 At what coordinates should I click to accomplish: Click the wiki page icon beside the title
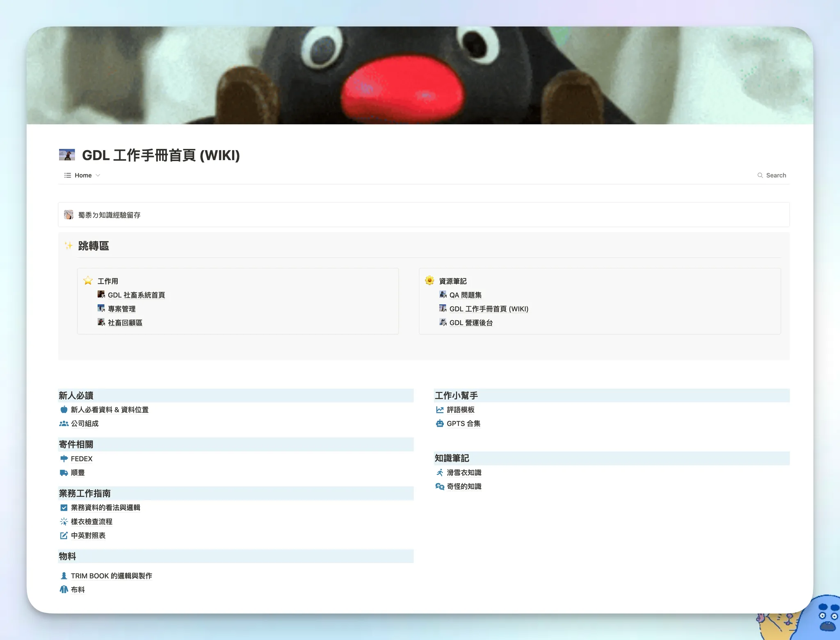[67, 155]
